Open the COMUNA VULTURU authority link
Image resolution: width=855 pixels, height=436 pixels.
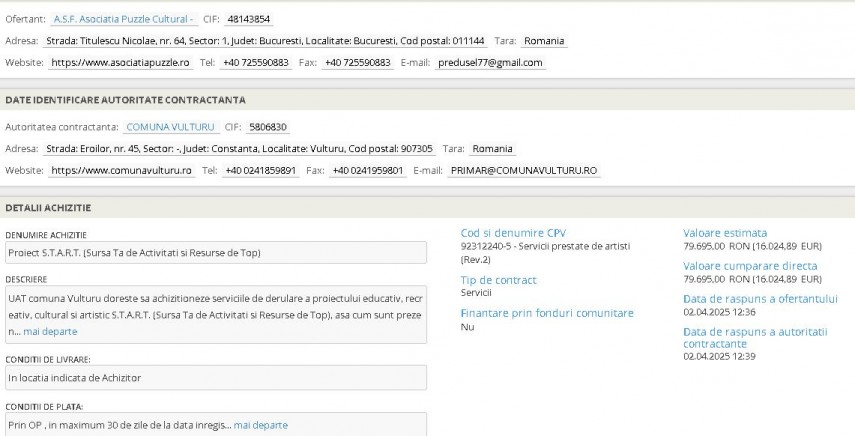pyautogui.click(x=171, y=127)
